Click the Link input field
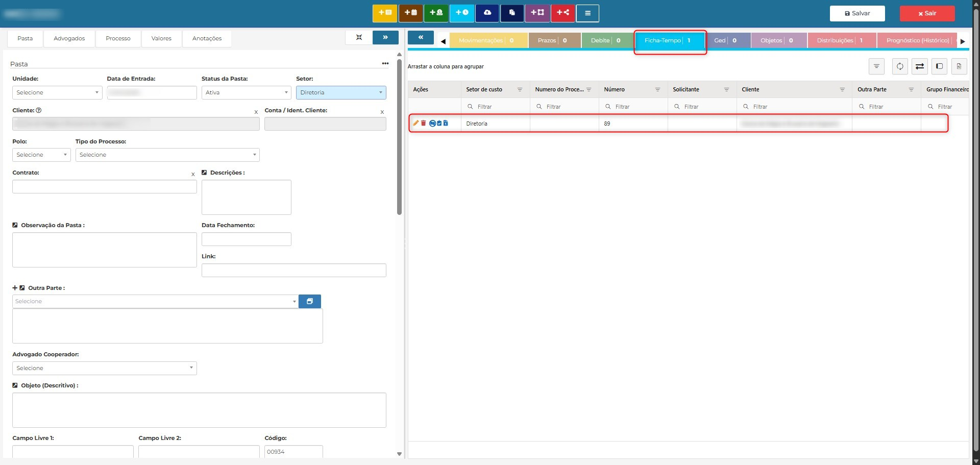The width and height of the screenshot is (980, 465). pyautogui.click(x=294, y=270)
